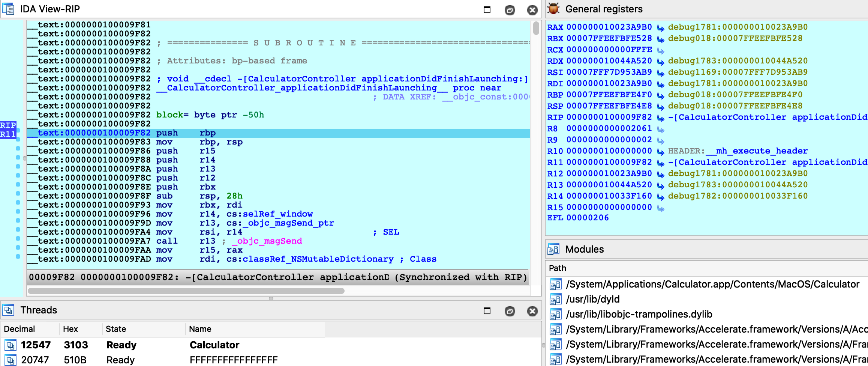Viewport: 868px width, 366px height.
Task: Sort threads by Decimal column
Action: click(19, 329)
